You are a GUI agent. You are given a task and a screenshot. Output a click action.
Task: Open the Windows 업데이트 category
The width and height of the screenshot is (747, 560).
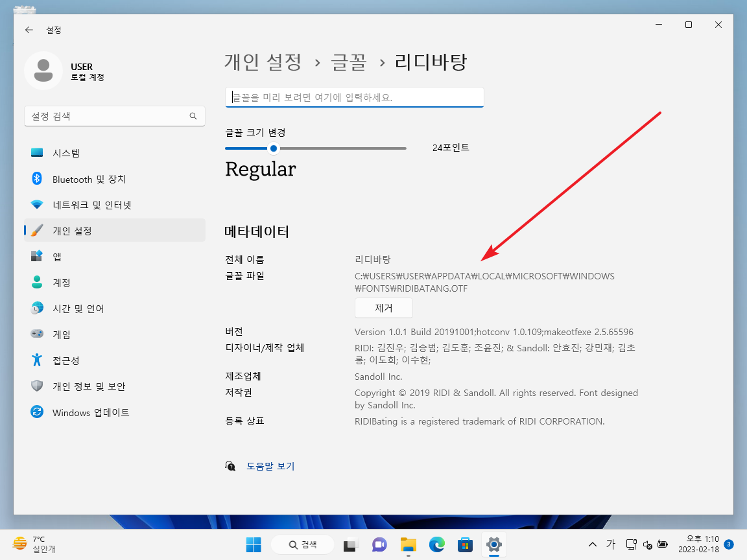pyautogui.click(x=114, y=412)
